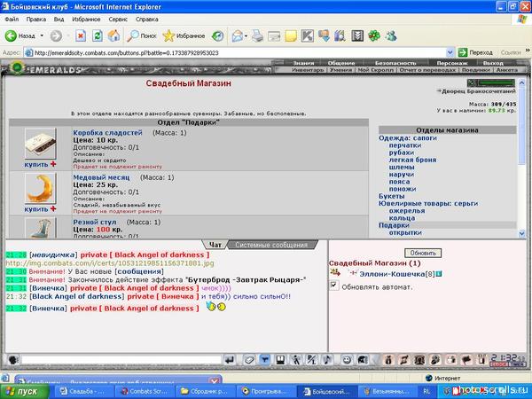Open the Дворец Бракосочетаний link

[x=478, y=91]
